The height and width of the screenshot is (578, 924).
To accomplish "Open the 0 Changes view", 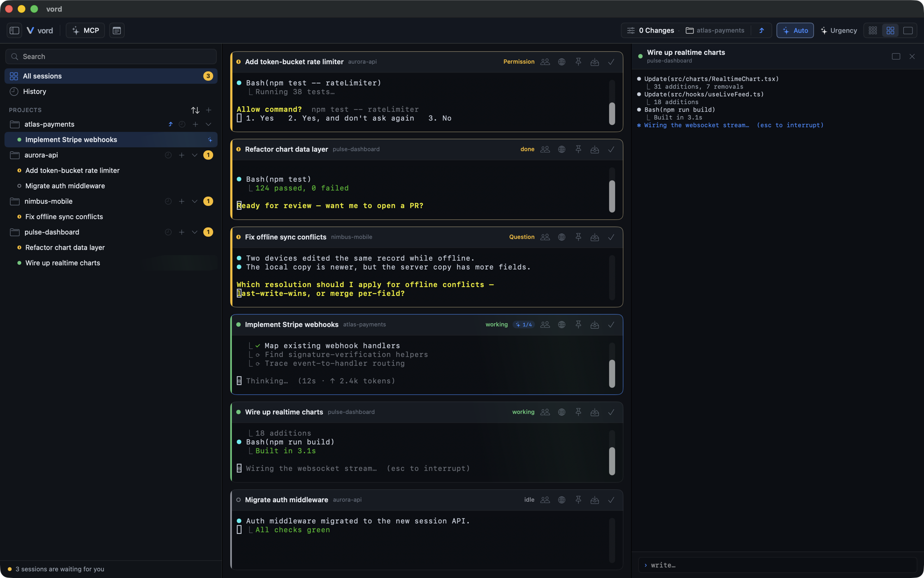I will pyautogui.click(x=650, y=31).
